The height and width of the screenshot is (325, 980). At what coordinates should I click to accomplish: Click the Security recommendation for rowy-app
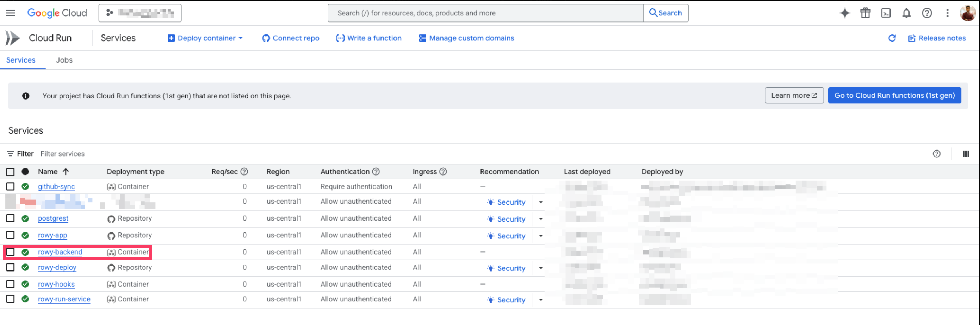coord(506,236)
